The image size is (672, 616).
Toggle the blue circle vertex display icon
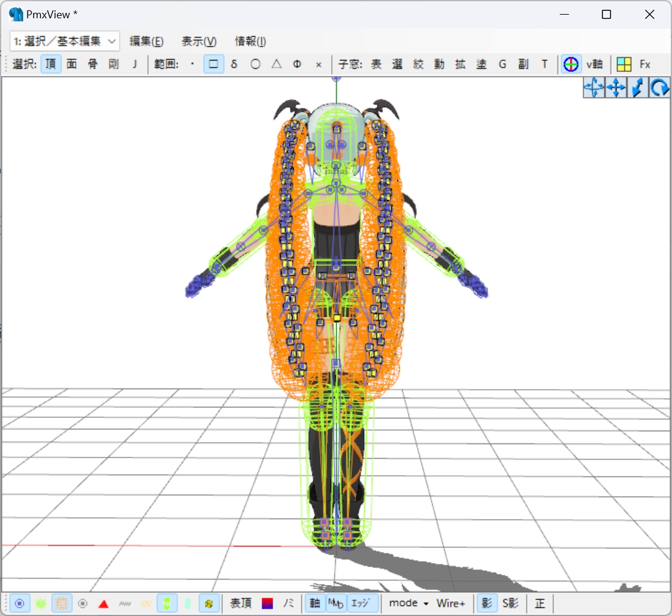pyautogui.click(x=20, y=604)
